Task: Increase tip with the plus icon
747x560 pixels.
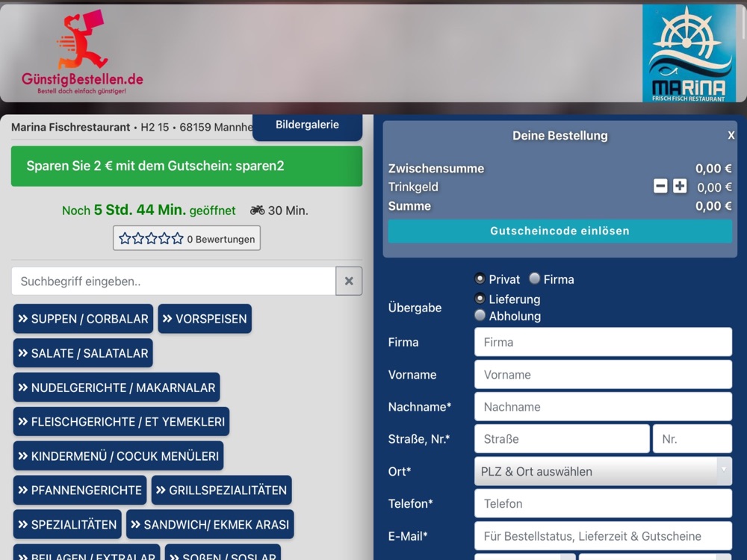Action: (680, 186)
